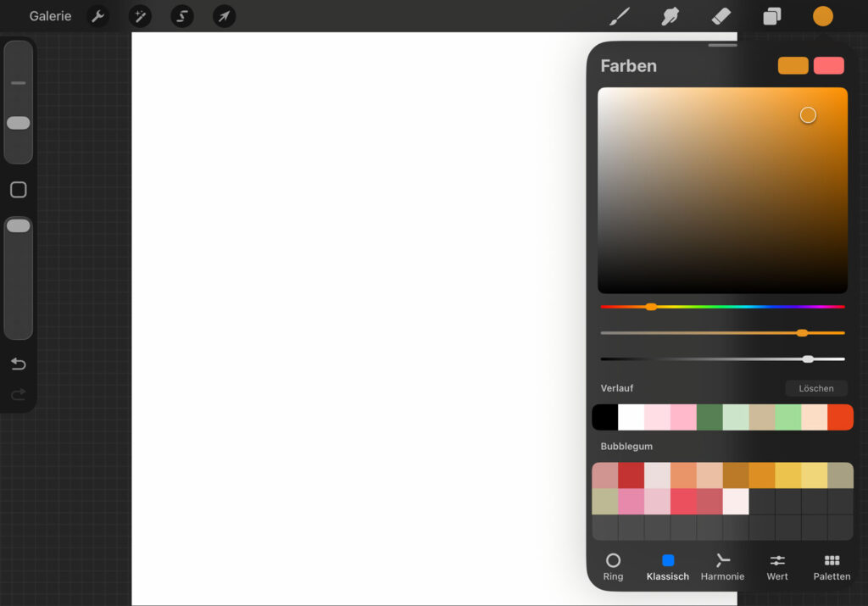This screenshot has height=606, width=868.
Task: Pick bright red swatch in Bubblegum palette
Action: 631,475
